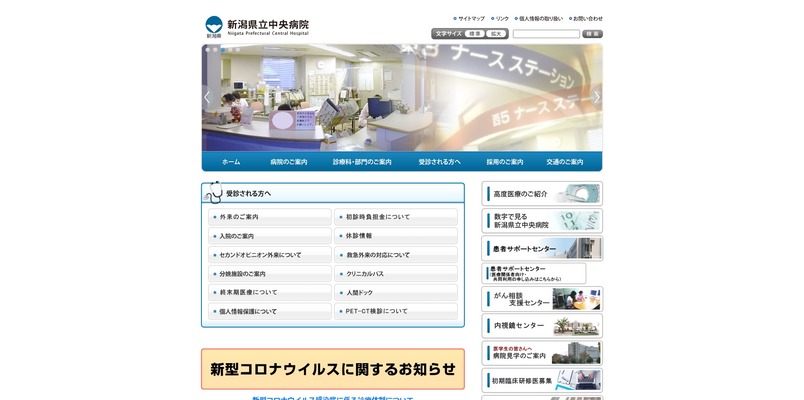
Task: Open 患者サポートセンター banner with building photo
Action: tap(542, 249)
